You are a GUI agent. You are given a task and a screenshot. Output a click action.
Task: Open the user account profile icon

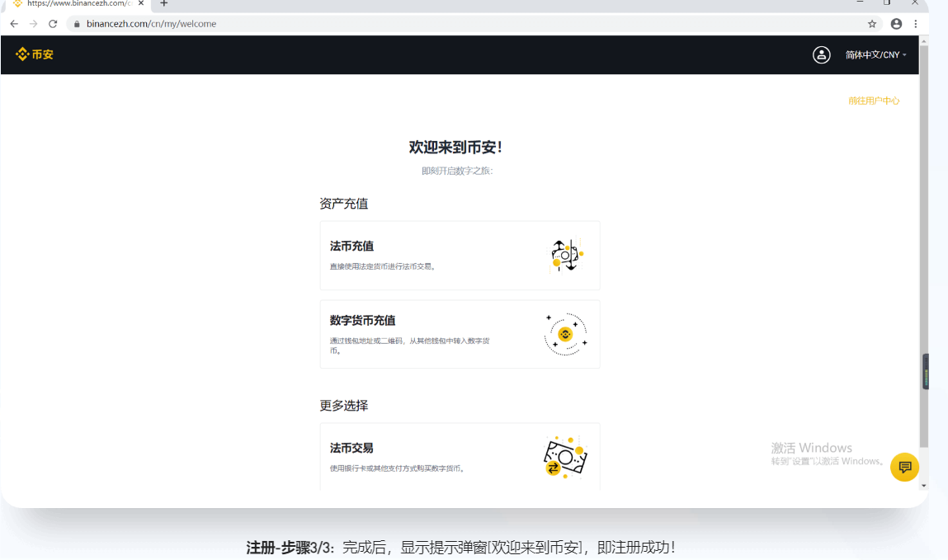click(x=821, y=54)
